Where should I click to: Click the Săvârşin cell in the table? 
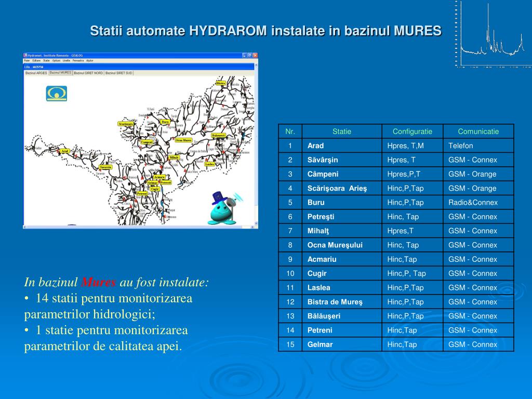(x=342, y=160)
